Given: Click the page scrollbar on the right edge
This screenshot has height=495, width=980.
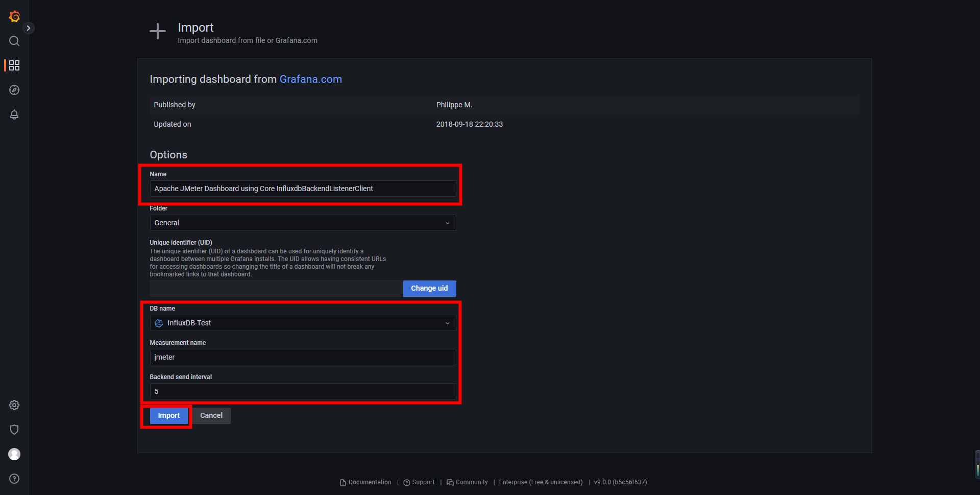Looking at the screenshot, I should click(977, 464).
